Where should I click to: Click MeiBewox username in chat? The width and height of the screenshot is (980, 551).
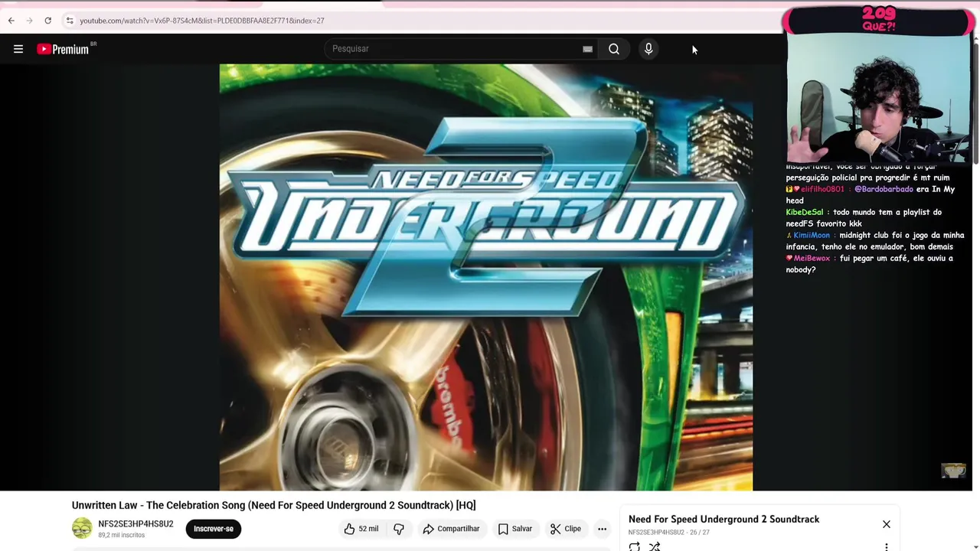pyautogui.click(x=812, y=258)
